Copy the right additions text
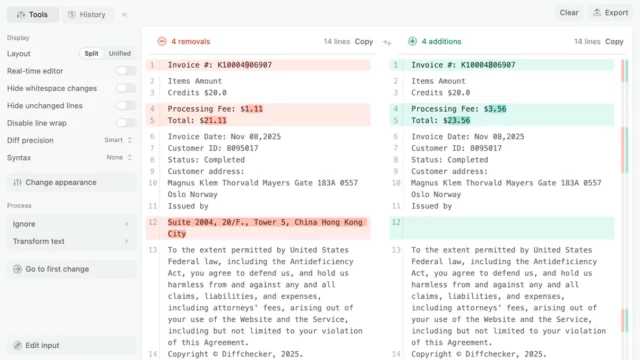Screen dimensions: 640x360 point(614,42)
